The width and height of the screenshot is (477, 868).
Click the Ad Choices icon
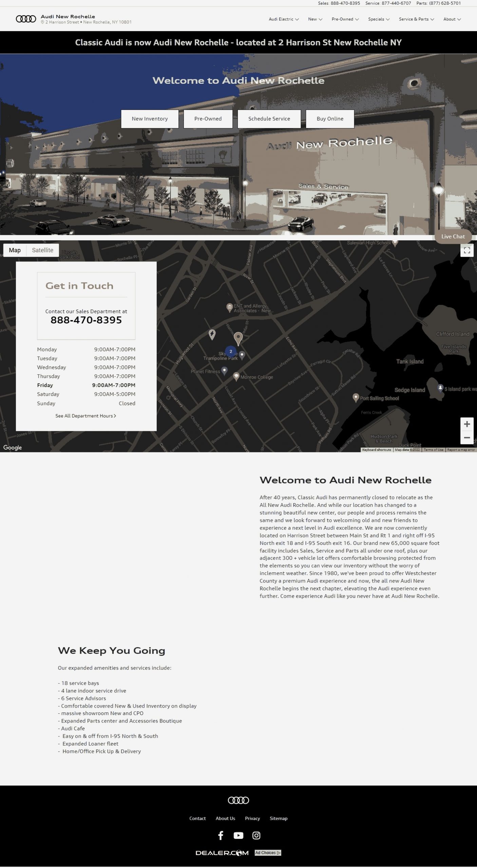pyautogui.click(x=268, y=853)
